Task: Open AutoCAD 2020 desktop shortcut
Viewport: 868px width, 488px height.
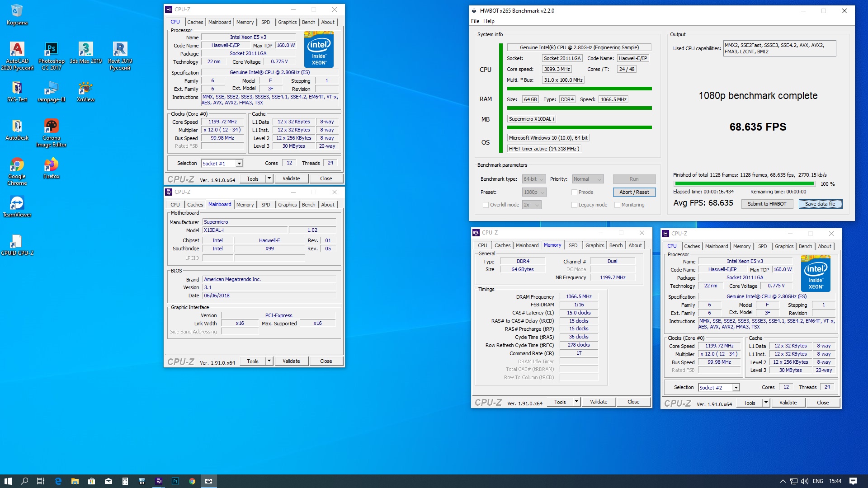Action: (17, 56)
